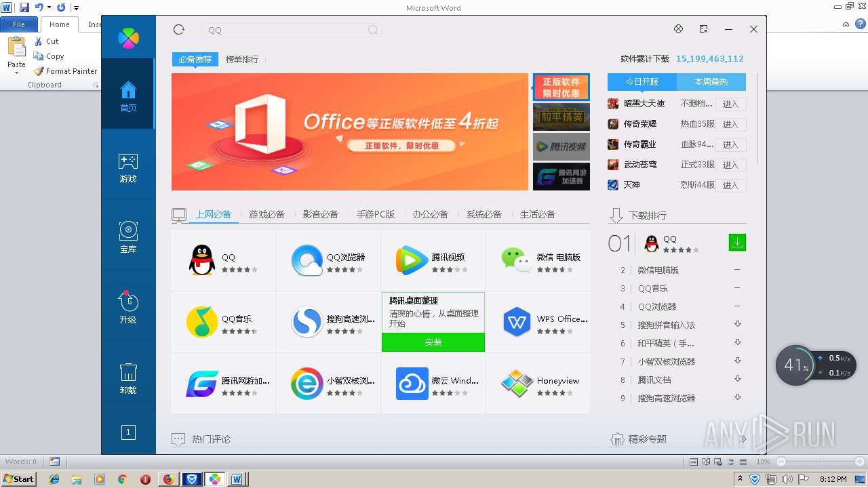Screen dimensions: 868x488
Task: Click the 微信 电脑版 app icon
Action: tap(517, 260)
